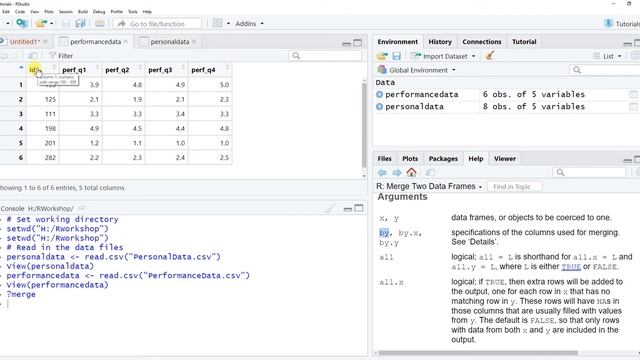
Task: Maximize the data viewer source pane
Action: pyautogui.click(x=358, y=42)
